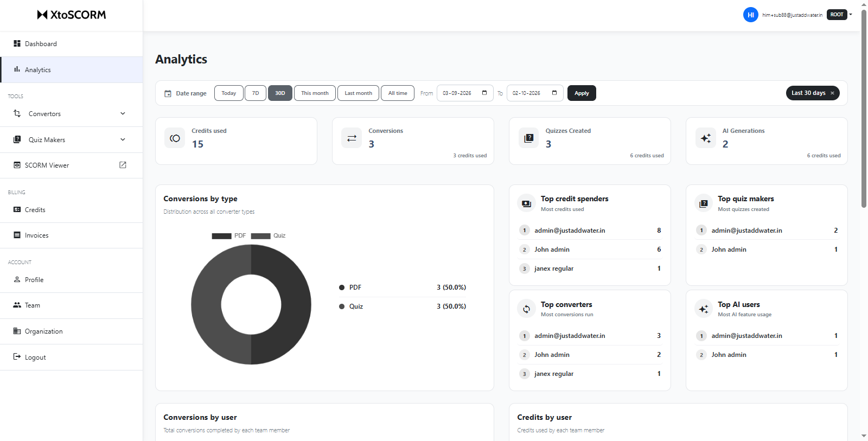Click the Convertors crop icon
Viewport: 868px width, 441px height.
[x=17, y=113]
